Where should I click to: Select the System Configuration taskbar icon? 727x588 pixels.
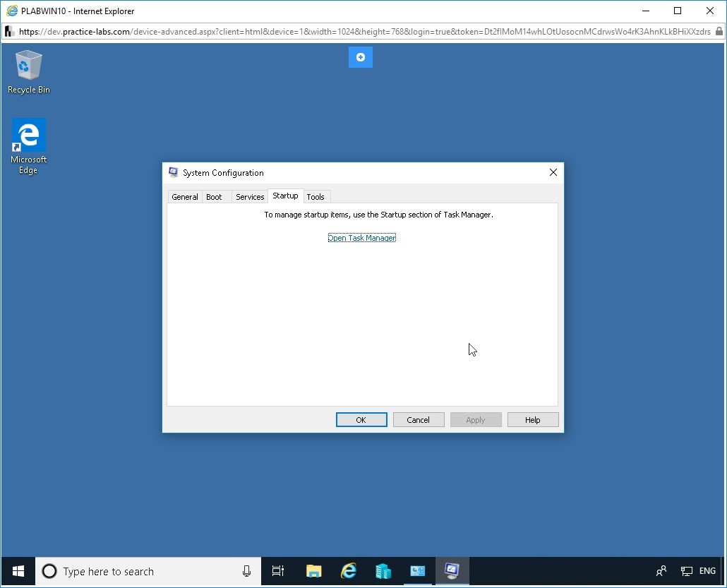(452, 571)
